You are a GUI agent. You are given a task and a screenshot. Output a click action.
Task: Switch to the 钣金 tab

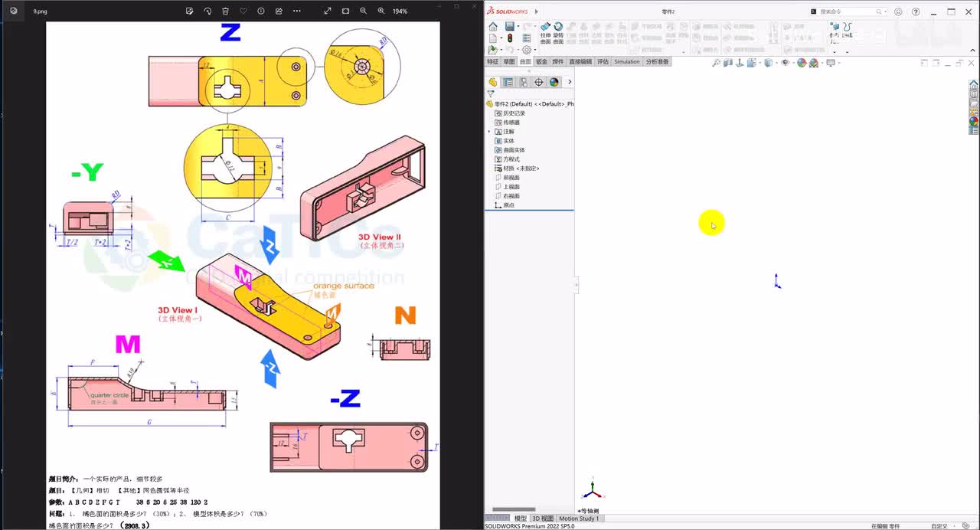[541, 62]
